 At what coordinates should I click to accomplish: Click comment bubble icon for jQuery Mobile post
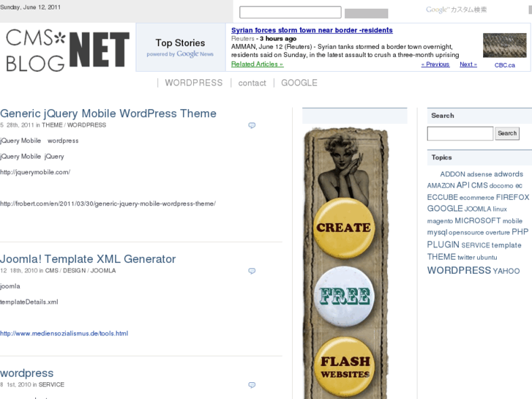click(x=252, y=125)
